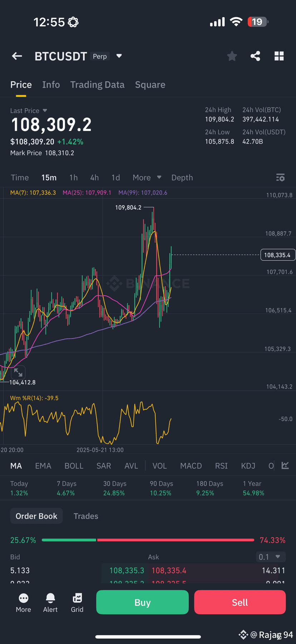Tap the 24h Vol(USDT) 42.70B value
296x644 pixels.
tap(253, 141)
